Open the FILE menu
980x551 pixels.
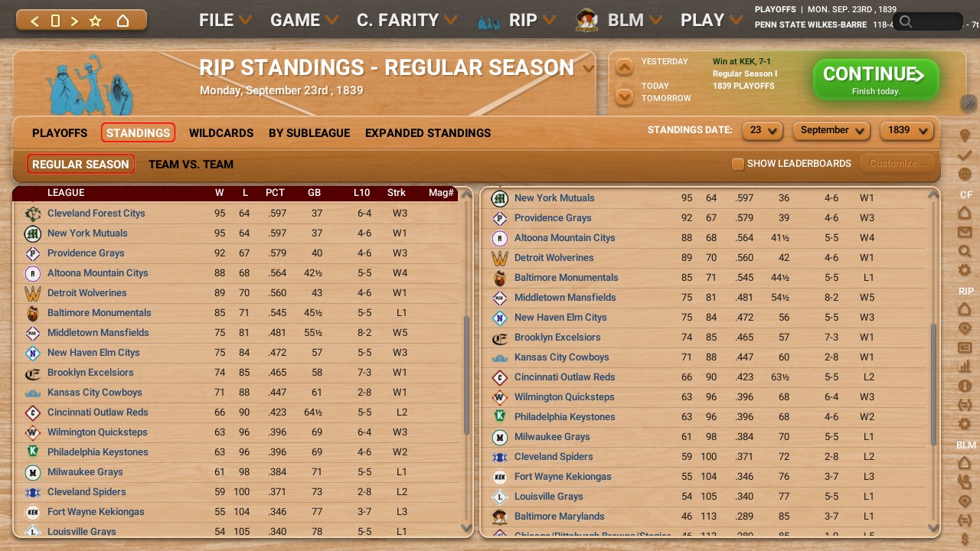pos(224,21)
